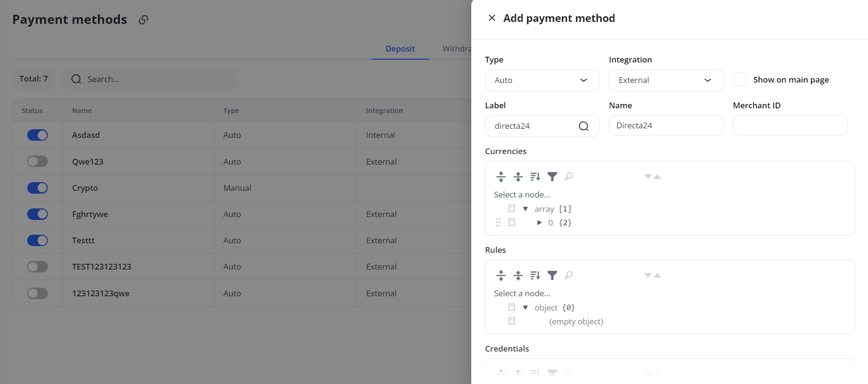Collapse the Currencies array node
Image resolution: width=868 pixels, height=384 pixels.
click(x=525, y=209)
